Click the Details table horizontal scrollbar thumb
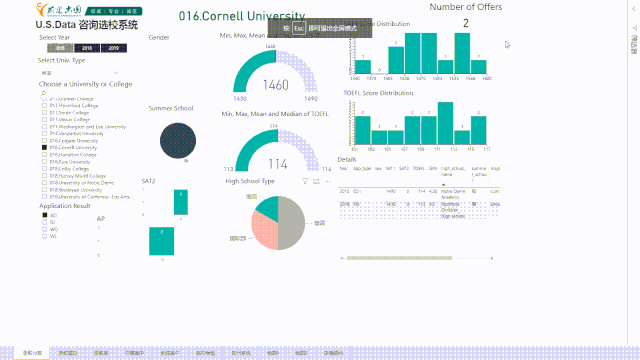Image resolution: width=640 pixels, height=360 pixels. 399,258
